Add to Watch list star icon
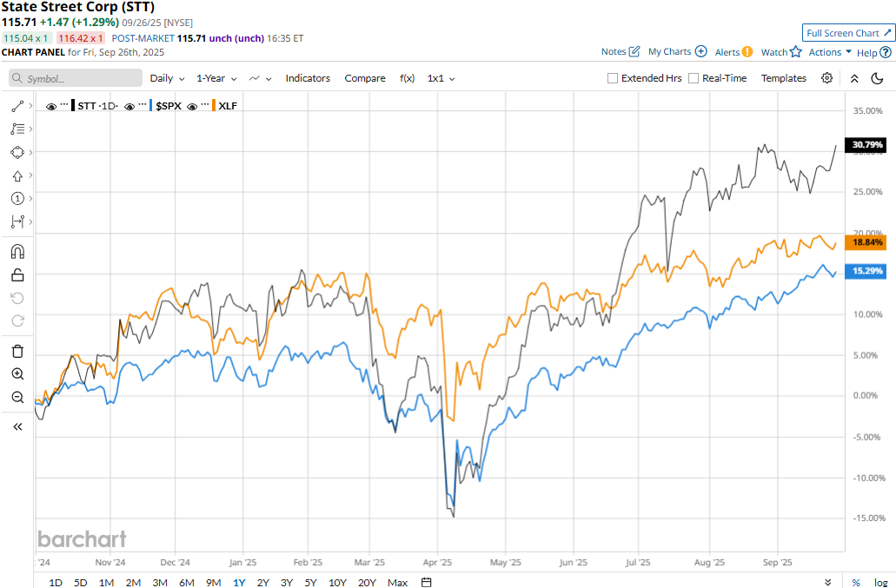896x588 pixels. click(796, 52)
